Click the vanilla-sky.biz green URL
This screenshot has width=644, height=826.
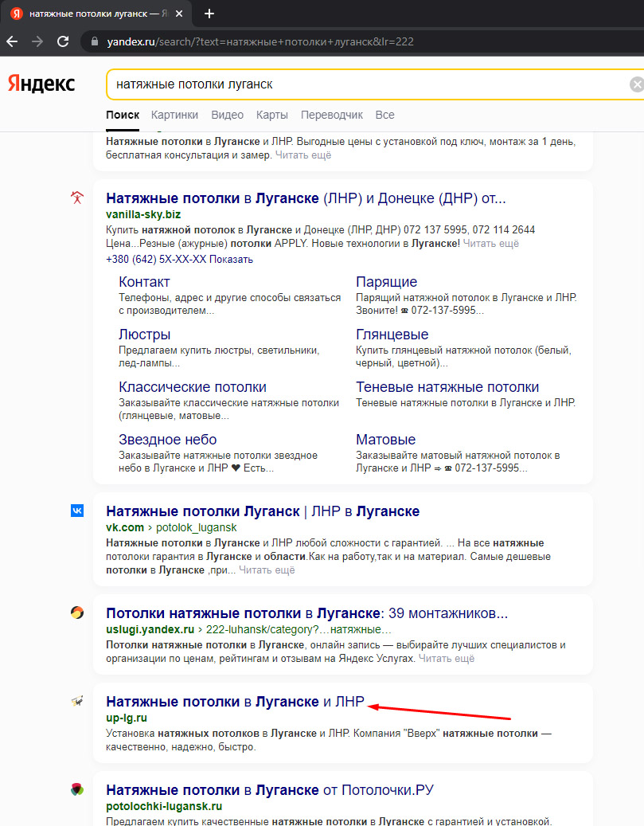[143, 214]
